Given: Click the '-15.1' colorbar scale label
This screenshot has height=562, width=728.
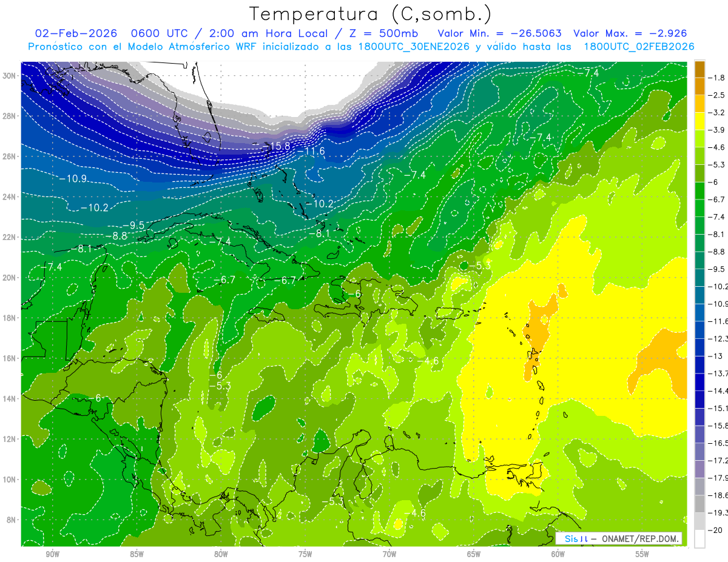Looking at the screenshot, I should [x=718, y=408].
